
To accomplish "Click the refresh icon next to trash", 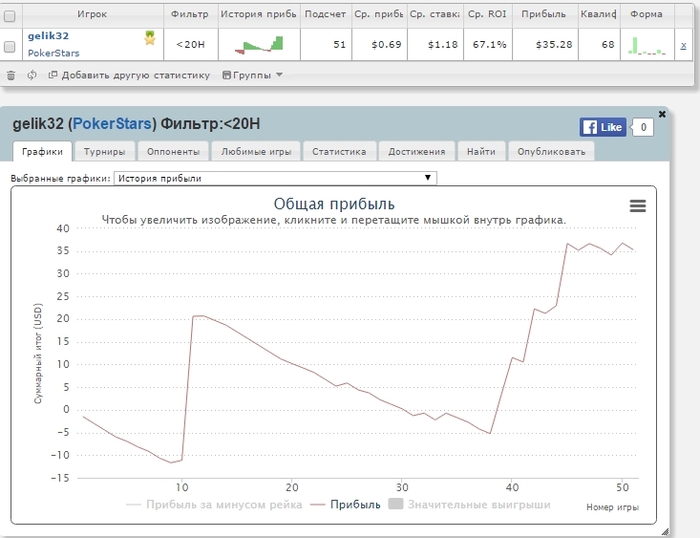I will pos(31,75).
